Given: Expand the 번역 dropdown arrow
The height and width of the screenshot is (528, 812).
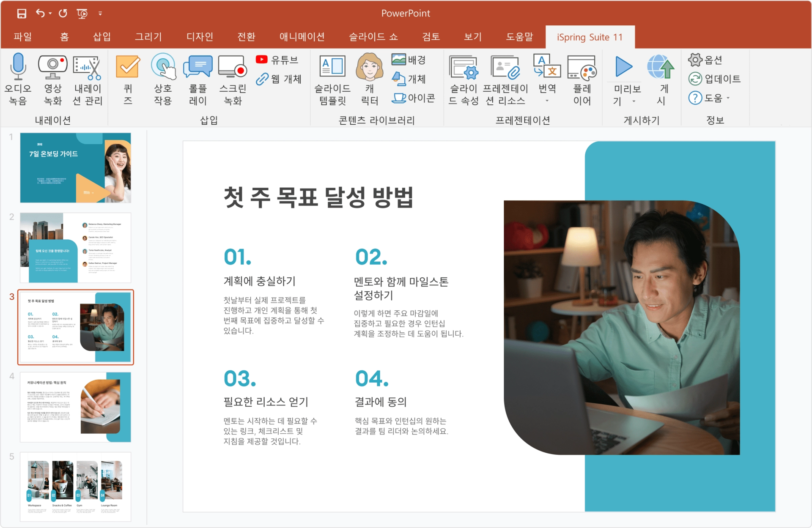Looking at the screenshot, I should (547, 101).
